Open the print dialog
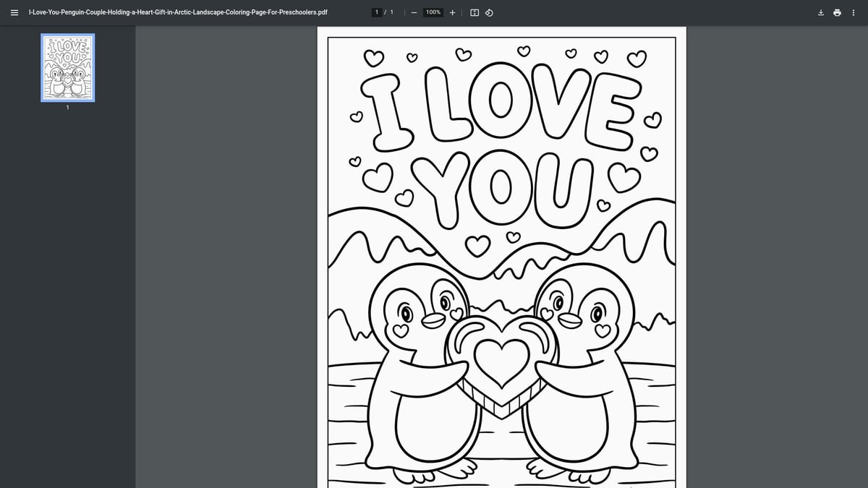The image size is (868, 488). coord(837,12)
